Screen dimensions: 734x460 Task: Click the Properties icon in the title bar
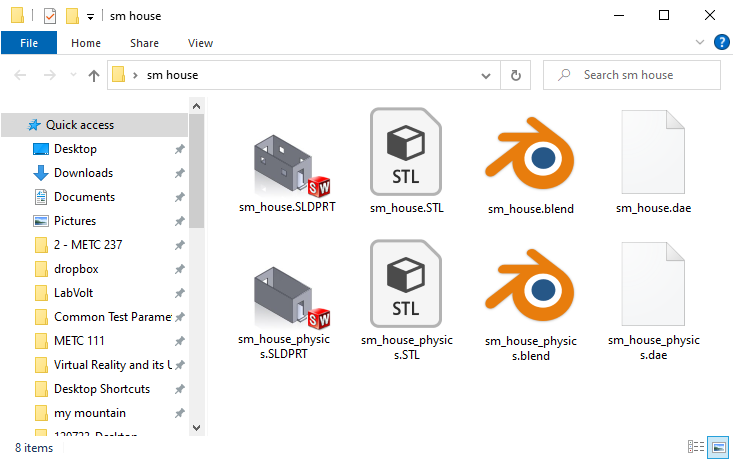tap(50, 16)
